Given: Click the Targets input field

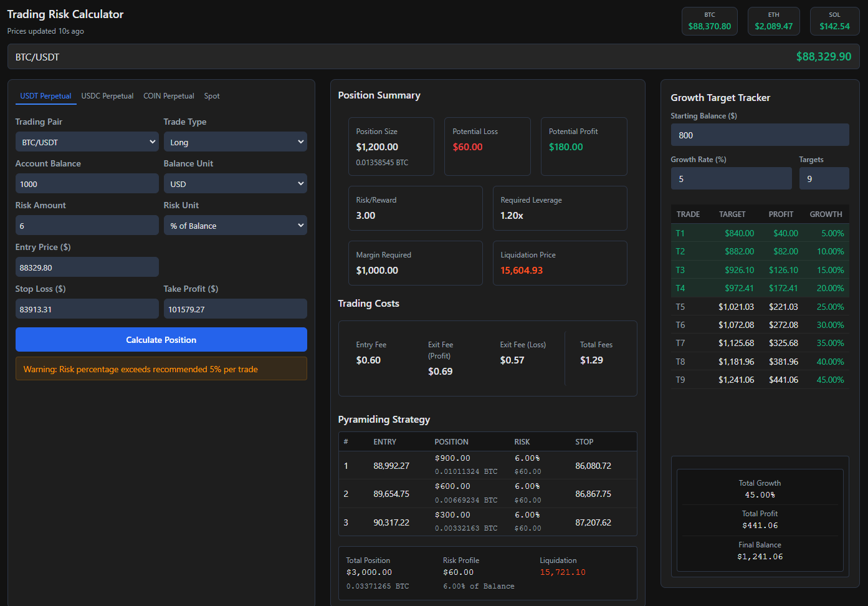Looking at the screenshot, I should pos(824,179).
